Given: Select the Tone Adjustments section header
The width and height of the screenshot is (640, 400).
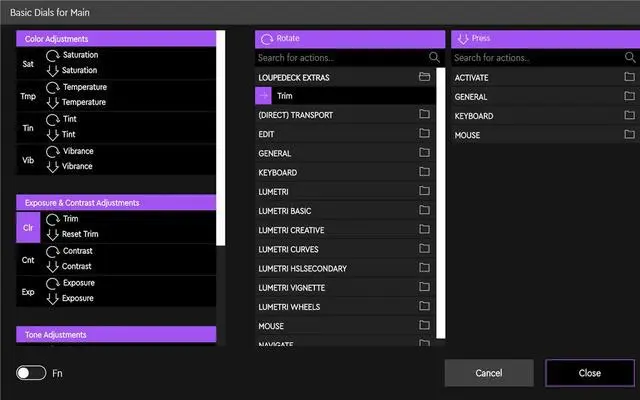Looking at the screenshot, I should click(116, 335).
